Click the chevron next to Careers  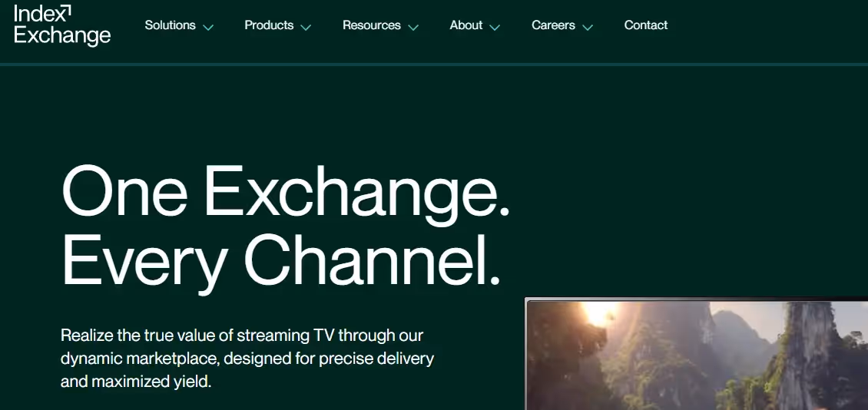point(588,27)
